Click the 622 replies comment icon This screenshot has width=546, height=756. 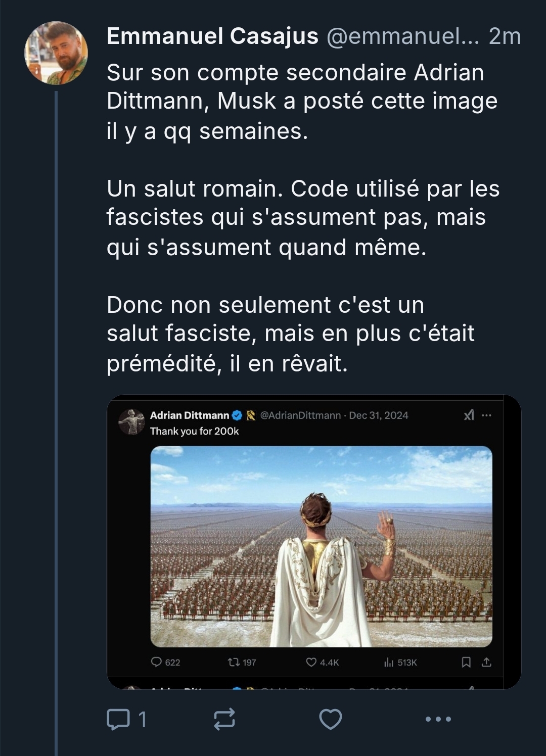pos(157,662)
